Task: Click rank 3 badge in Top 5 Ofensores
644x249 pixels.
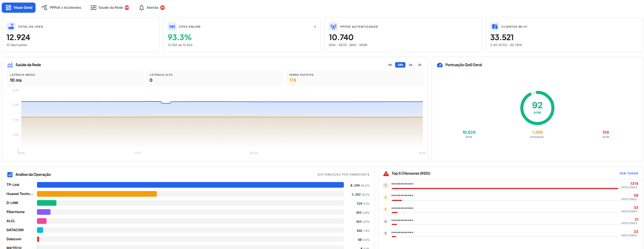Action: pos(386,209)
